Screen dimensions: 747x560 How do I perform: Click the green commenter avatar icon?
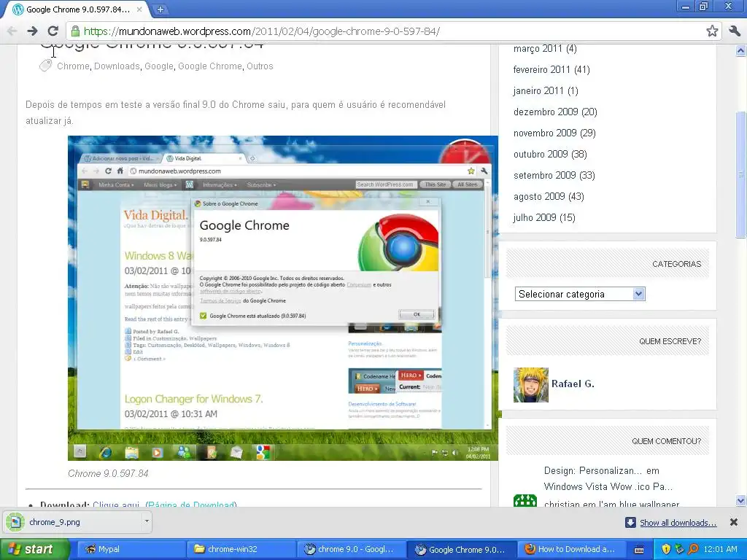525,501
